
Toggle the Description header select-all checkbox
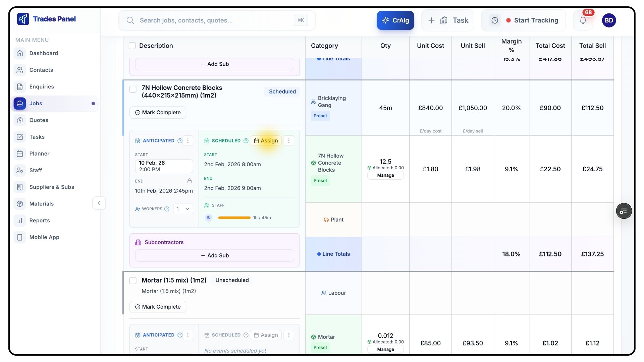(132, 46)
